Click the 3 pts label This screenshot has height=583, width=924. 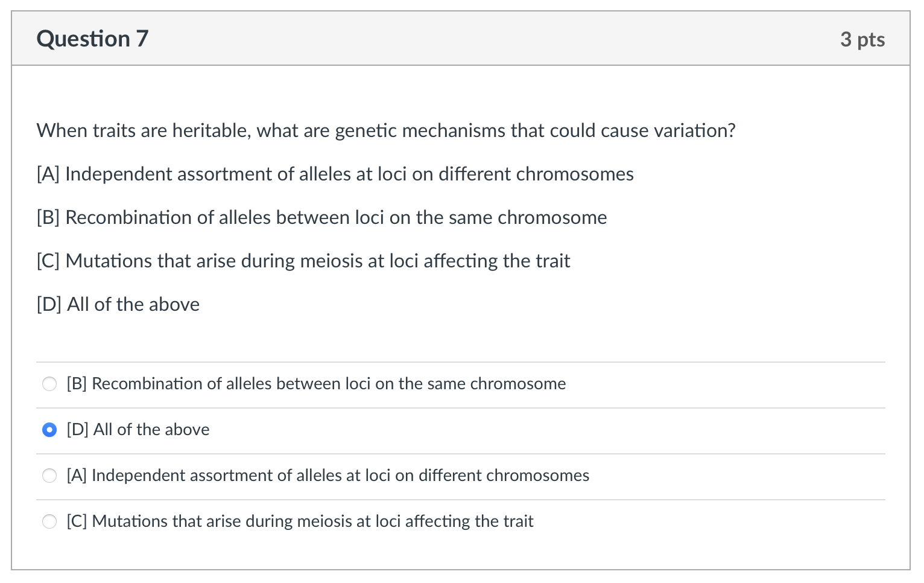(x=862, y=39)
